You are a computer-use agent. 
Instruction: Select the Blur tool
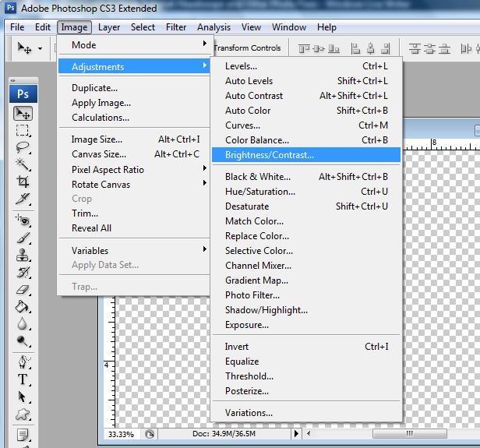[23, 324]
